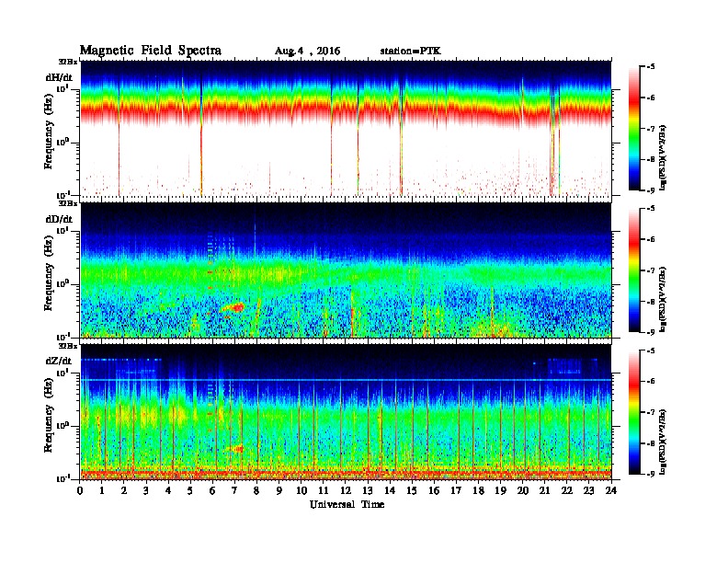Click hour tick label "18" on time axis
The width and height of the screenshot is (728, 563).
pos(478,490)
